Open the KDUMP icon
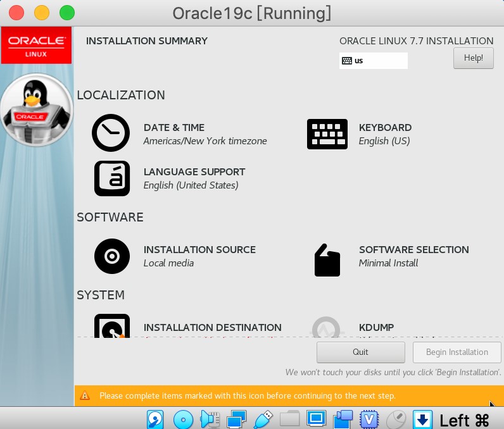Image resolution: width=504 pixels, height=429 pixels. pos(327,328)
